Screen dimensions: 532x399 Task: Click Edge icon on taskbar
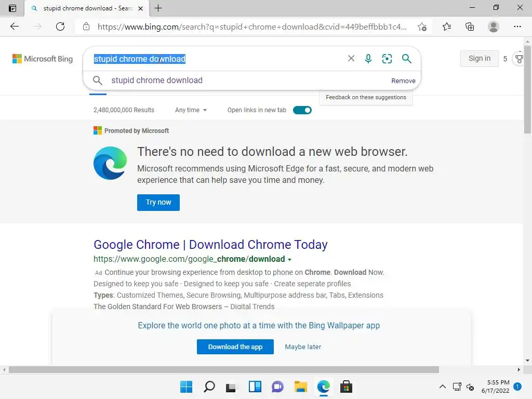click(323, 387)
